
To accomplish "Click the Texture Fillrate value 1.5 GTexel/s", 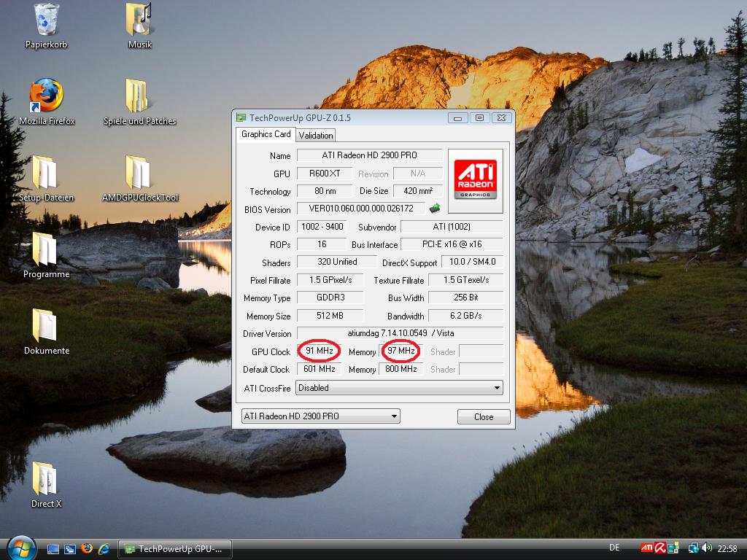I will (x=466, y=280).
